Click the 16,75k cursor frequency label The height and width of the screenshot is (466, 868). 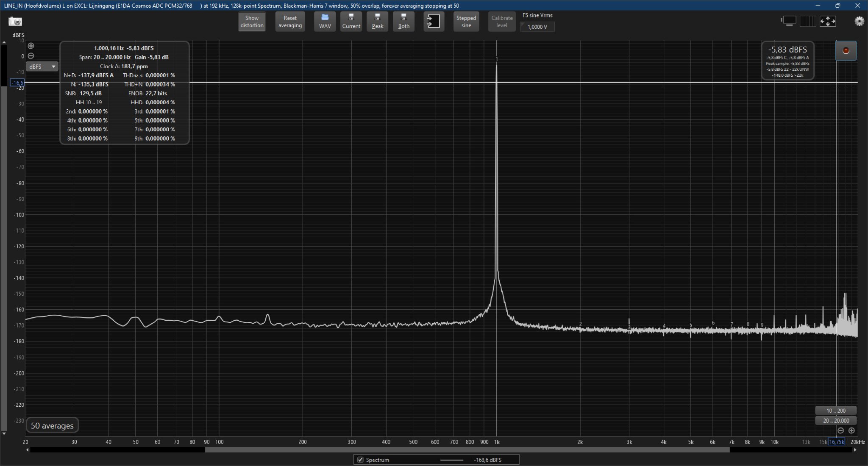point(836,442)
